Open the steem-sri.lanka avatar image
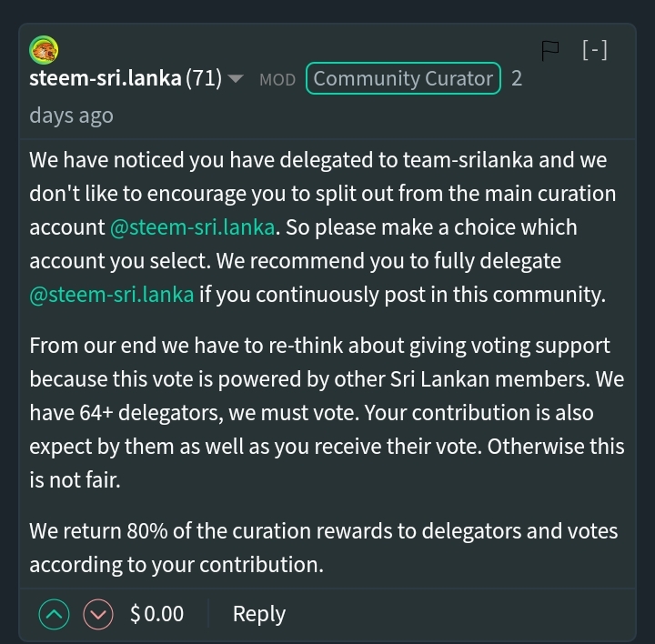The image size is (655, 644). pos(44,50)
